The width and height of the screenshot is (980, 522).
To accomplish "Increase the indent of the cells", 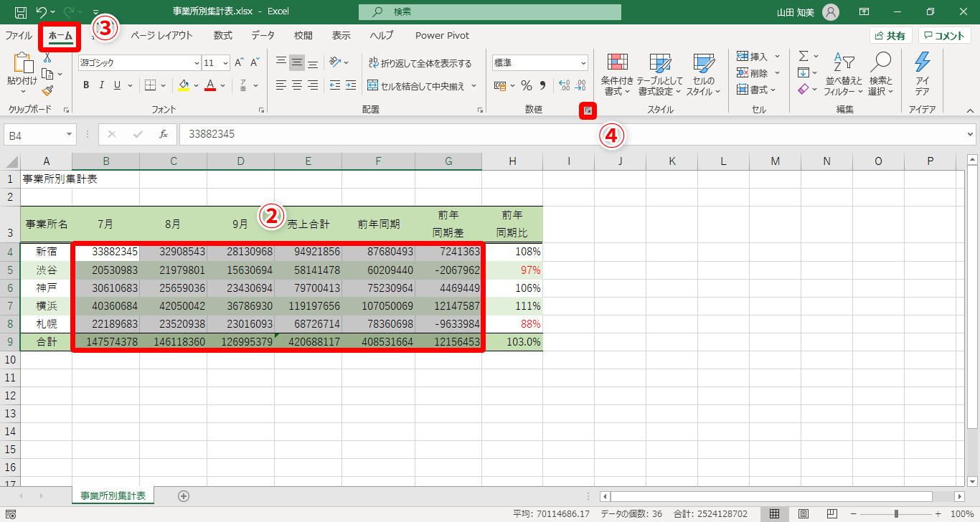I will [x=350, y=85].
